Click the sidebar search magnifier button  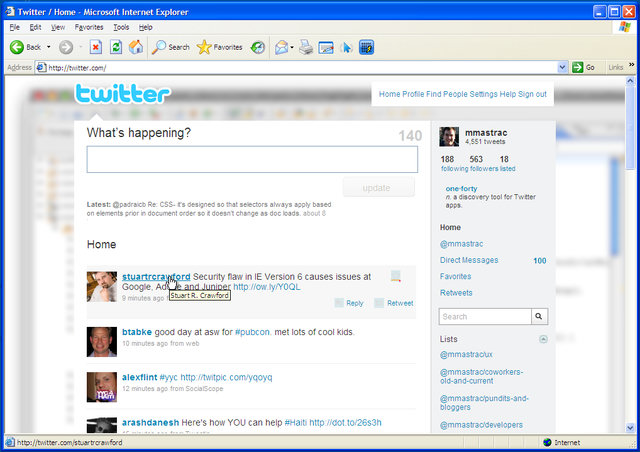point(539,316)
